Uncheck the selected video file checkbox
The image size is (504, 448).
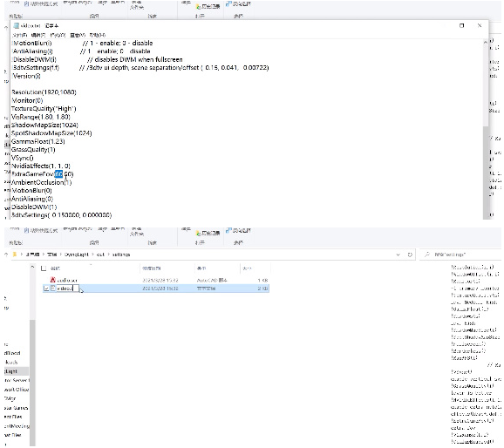(46, 288)
